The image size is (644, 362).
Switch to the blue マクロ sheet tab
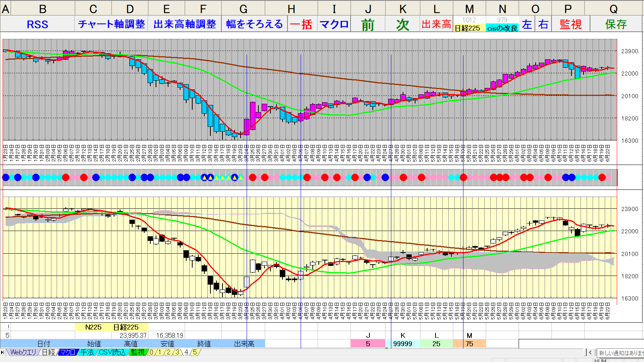[68, 352]
